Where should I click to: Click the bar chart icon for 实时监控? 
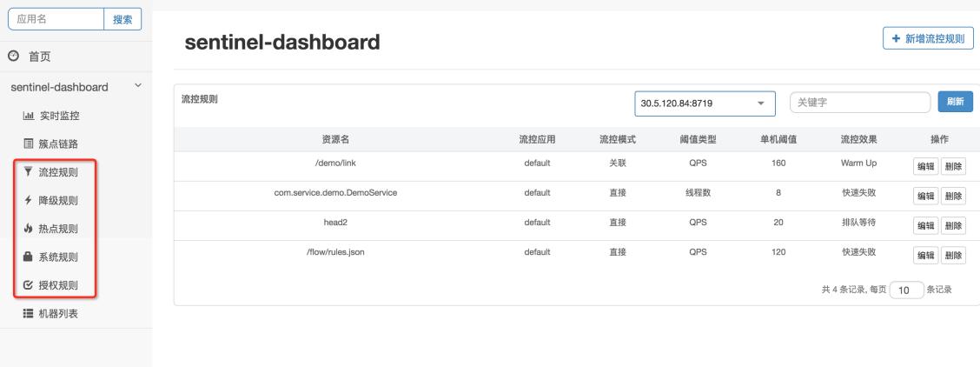point(28,116)
